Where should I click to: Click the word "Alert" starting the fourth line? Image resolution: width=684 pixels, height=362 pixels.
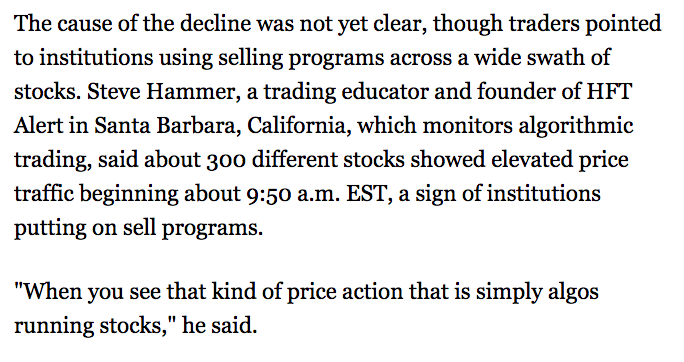(38, 126)
